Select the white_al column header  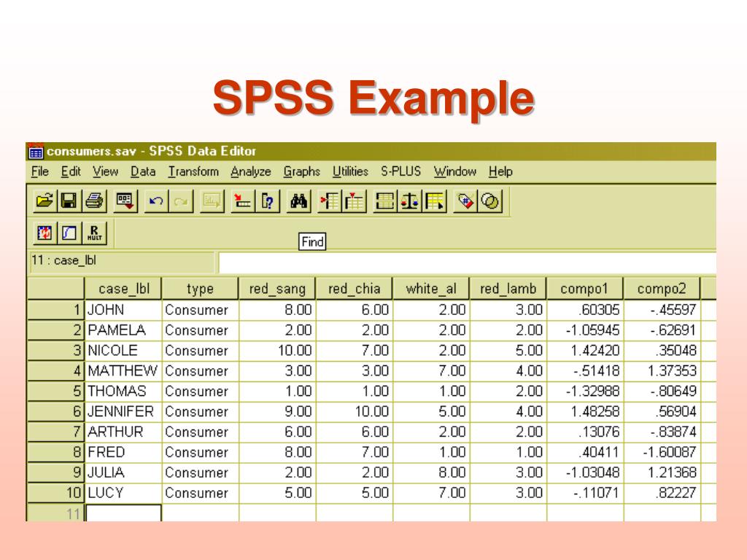(x=431, y=289)
